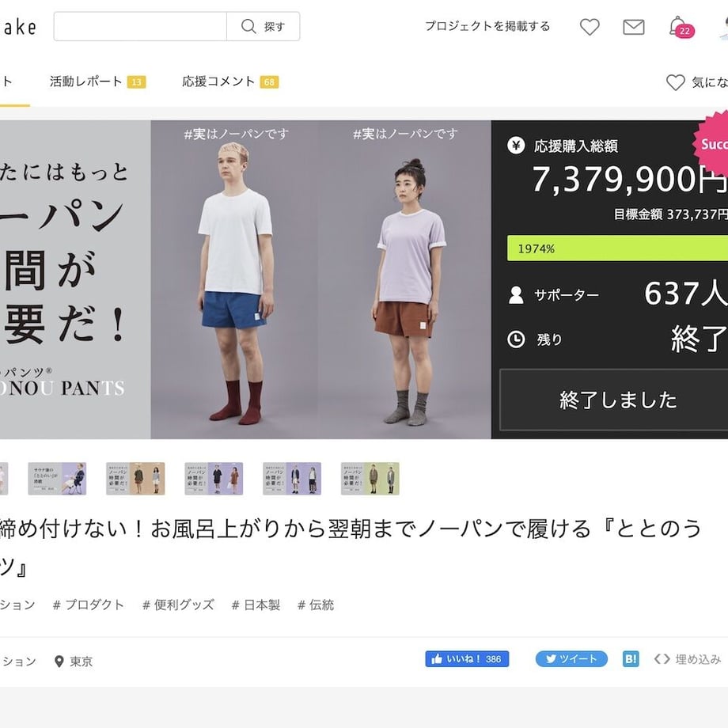Click the # 伝統 tag
The image size is (728, 728).
[x=316, y=605]
